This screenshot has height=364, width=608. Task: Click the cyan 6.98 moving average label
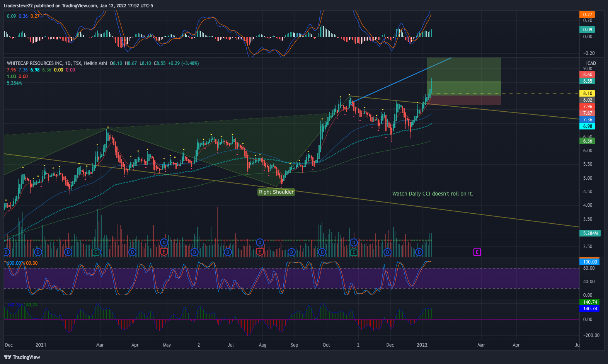click(588, 126)
